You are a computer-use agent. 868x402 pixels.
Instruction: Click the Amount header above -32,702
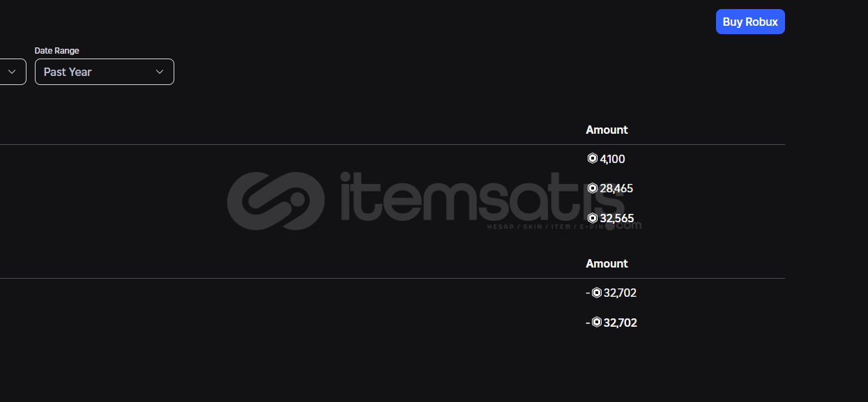tap(607, 263)
